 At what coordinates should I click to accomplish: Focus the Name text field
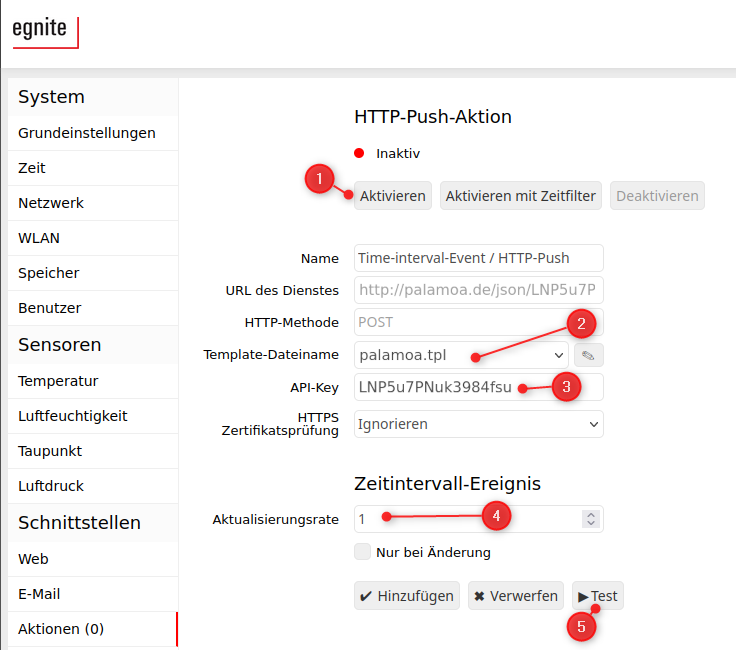click(479, 258)
